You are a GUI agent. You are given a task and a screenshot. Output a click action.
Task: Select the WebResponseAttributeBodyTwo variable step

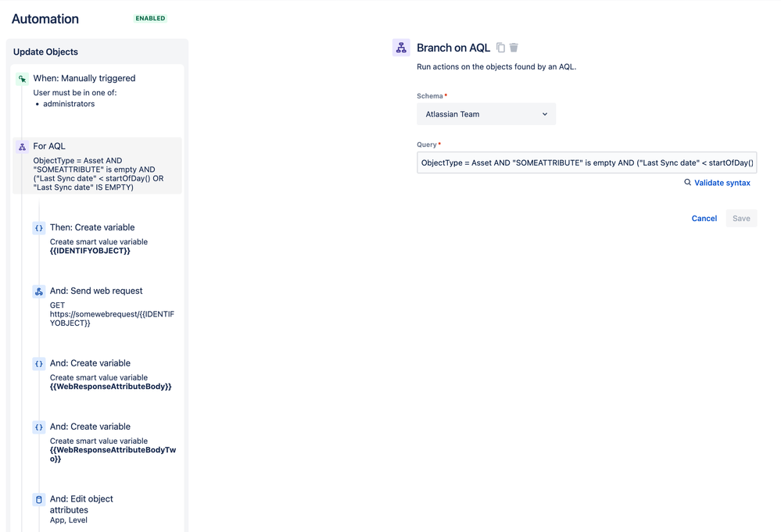[109, 442]
